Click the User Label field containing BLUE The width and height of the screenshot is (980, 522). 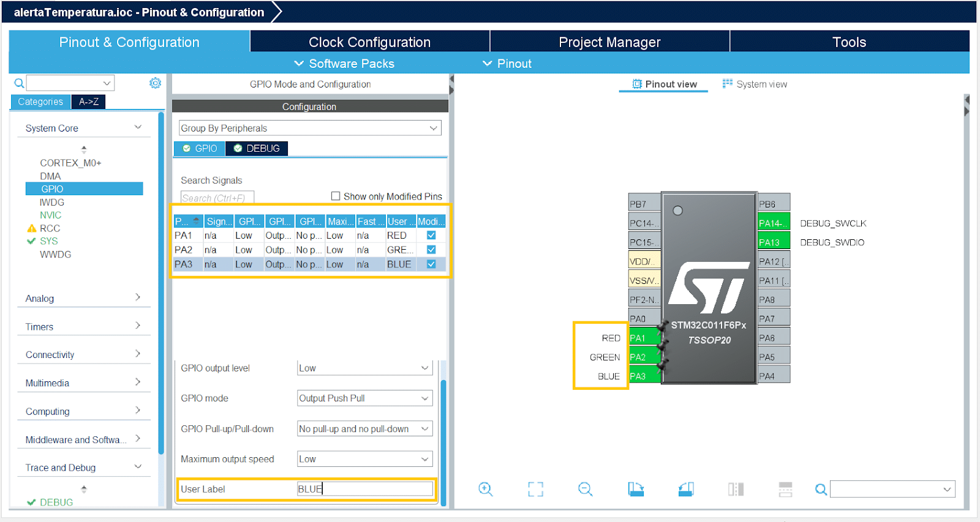coord(364,489)
